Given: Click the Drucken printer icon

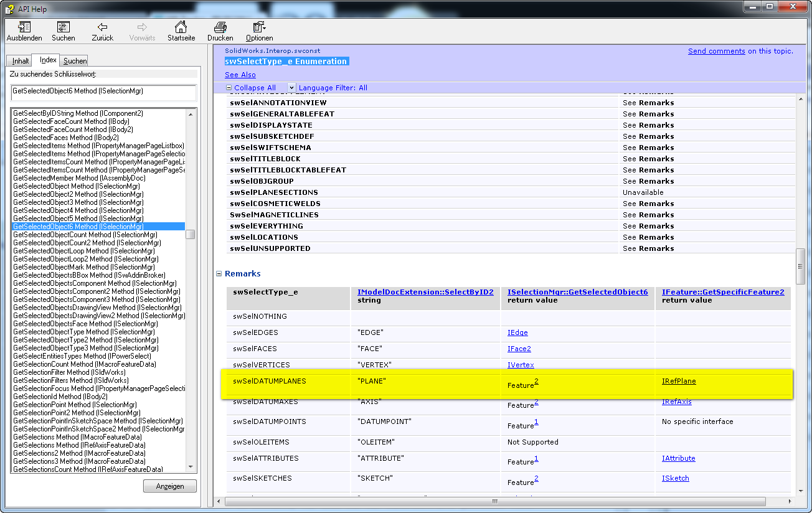Looking at the screenshot, I should (x=220, y=27).
